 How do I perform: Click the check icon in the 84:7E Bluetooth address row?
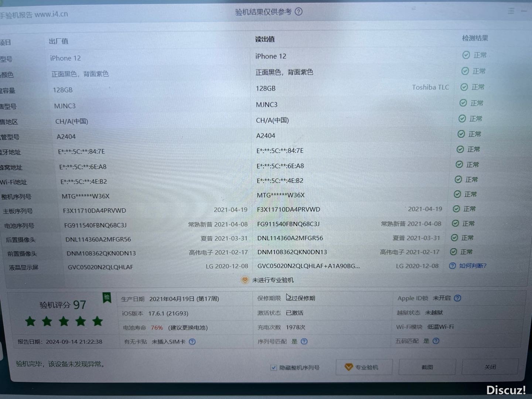tap(460, 149)
